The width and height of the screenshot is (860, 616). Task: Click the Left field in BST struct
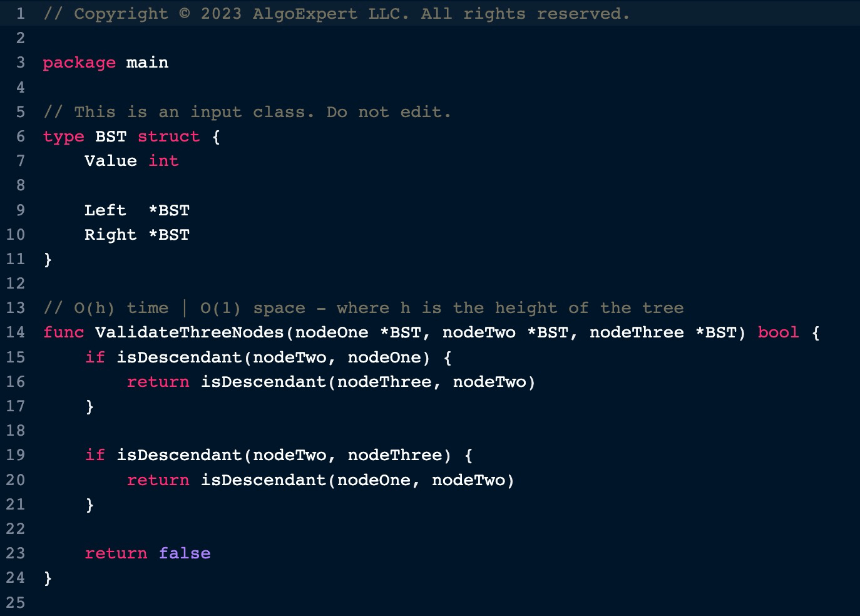click(x=105, y=210)
